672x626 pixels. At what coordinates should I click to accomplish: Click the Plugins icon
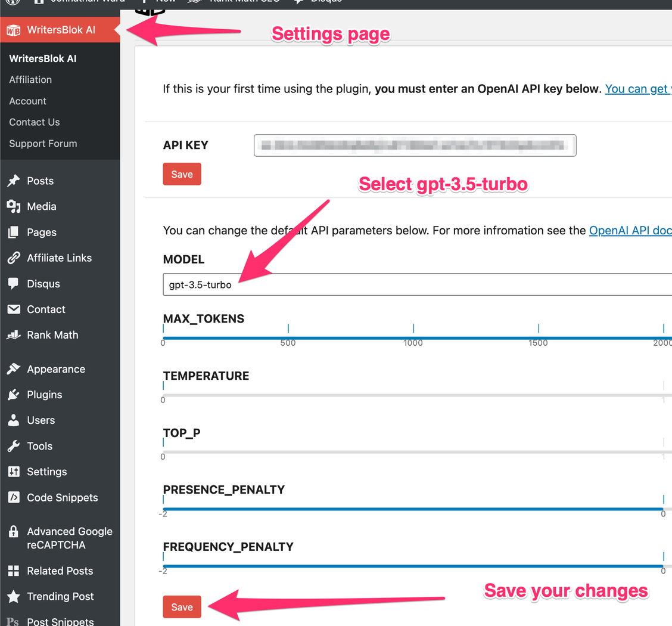[14, 394]
